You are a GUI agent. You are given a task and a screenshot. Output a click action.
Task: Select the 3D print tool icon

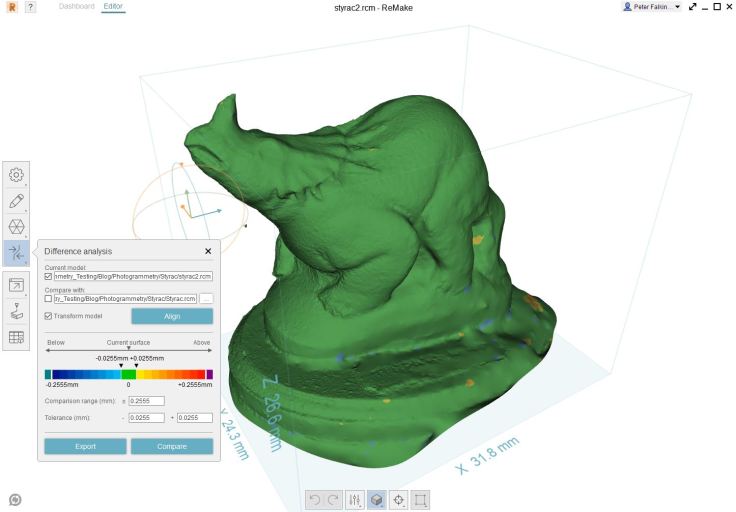click(16, 312)
